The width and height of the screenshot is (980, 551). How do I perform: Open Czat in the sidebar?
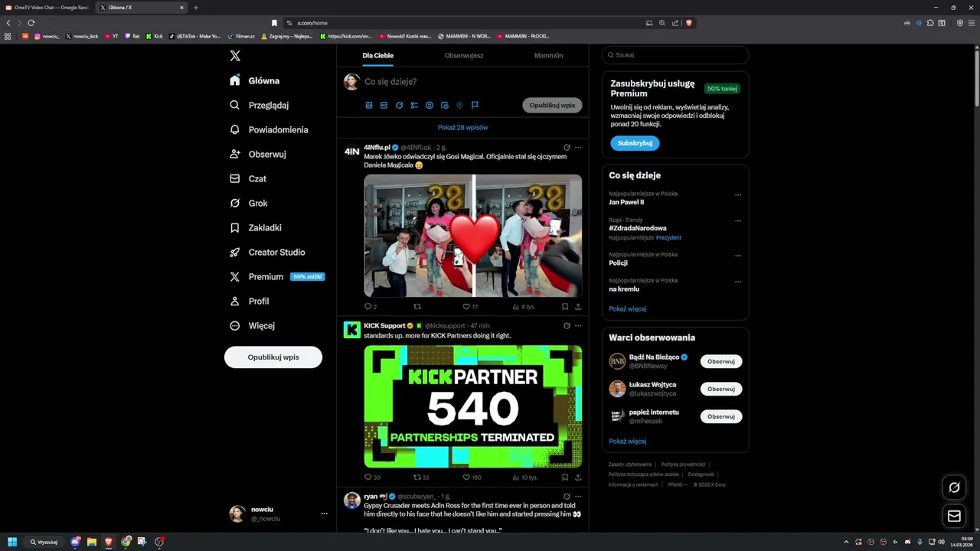click(248, 178)
